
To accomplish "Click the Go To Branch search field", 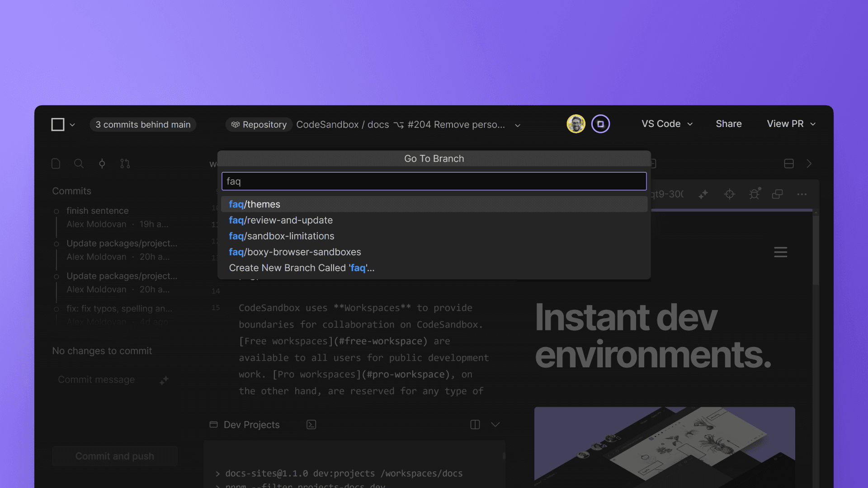I will pyautogui.click(x=434, y=181).
